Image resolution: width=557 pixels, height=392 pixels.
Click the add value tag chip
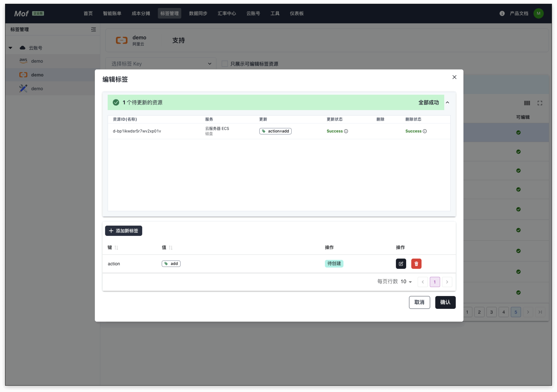click(171, 264)
